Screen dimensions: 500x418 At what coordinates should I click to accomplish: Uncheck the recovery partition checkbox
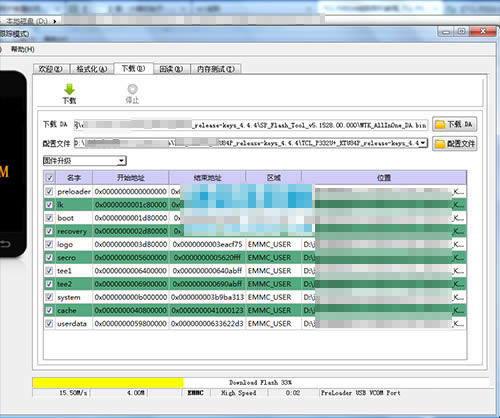coord(49,231)
